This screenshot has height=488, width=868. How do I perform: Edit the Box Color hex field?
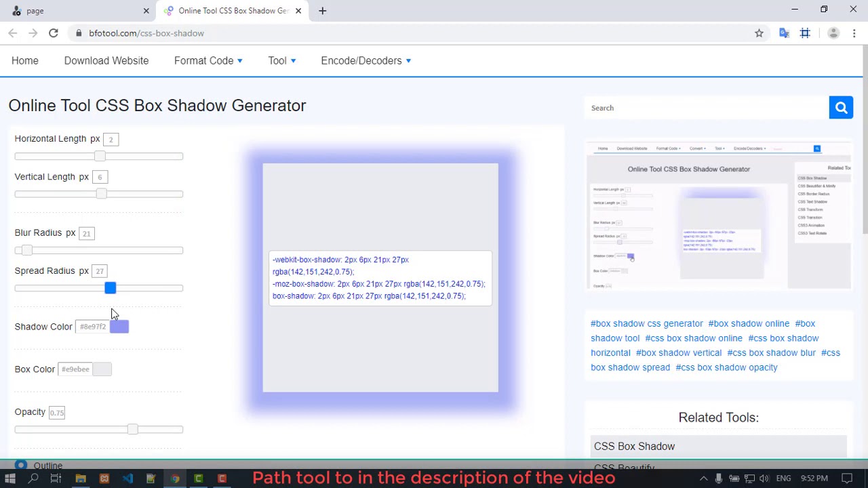(75, 369)
